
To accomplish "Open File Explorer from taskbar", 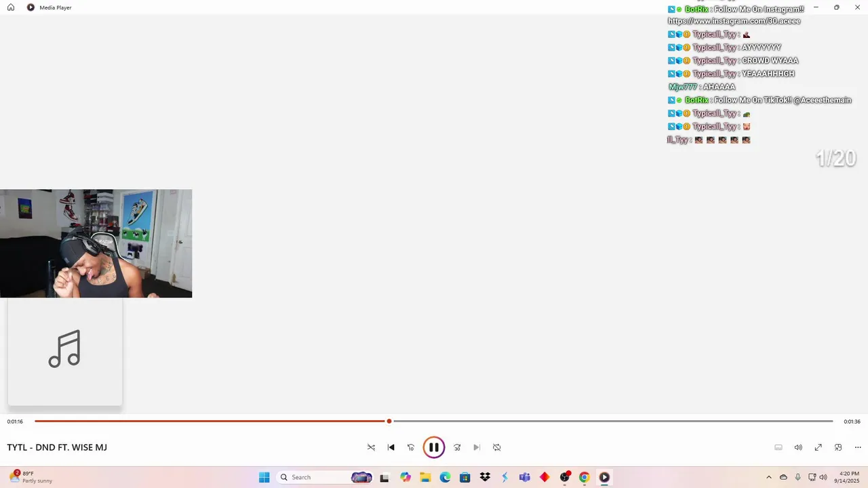I will pos(425,477).
